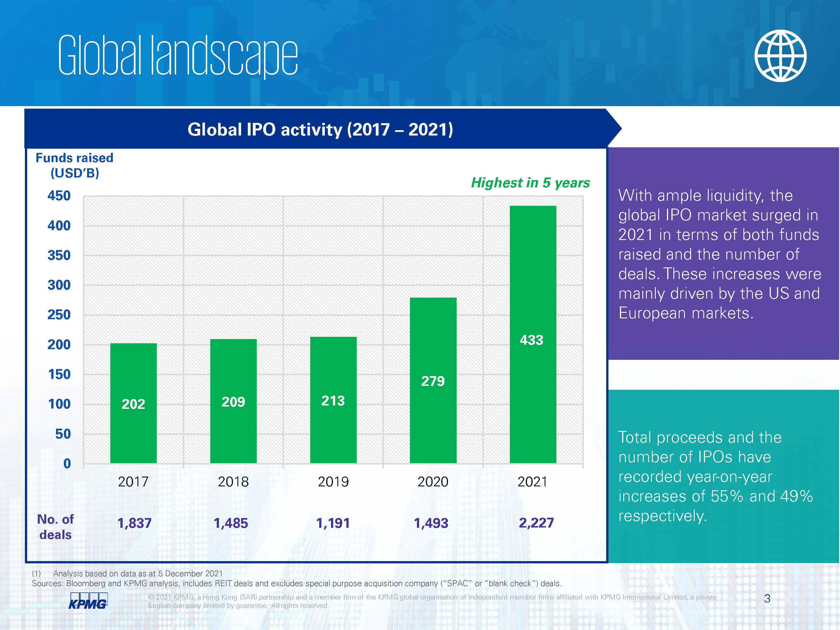
Task: Click the Sources Bloomberg and KPMG footnote
Action: (296, 583)
